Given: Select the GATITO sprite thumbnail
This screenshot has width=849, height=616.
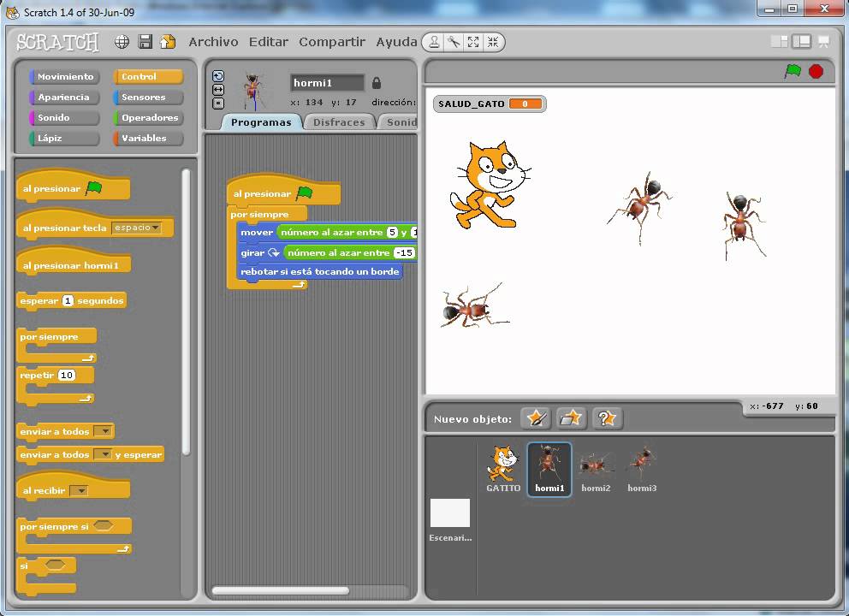Looking at the screenshot, I should coord(503,469).
